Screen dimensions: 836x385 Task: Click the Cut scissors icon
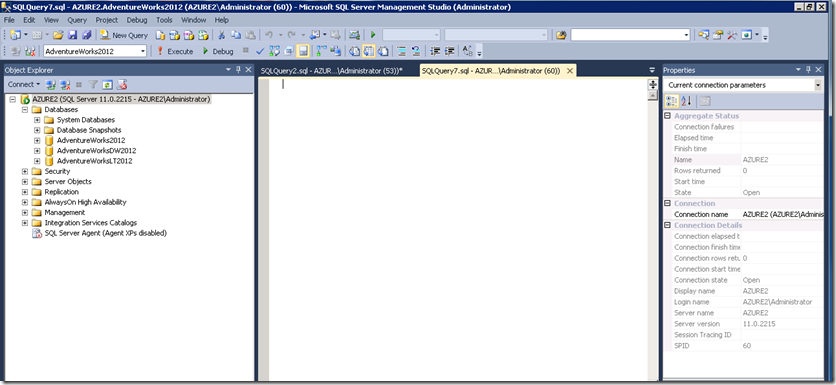pyautogui.click(x=221, y=35)
